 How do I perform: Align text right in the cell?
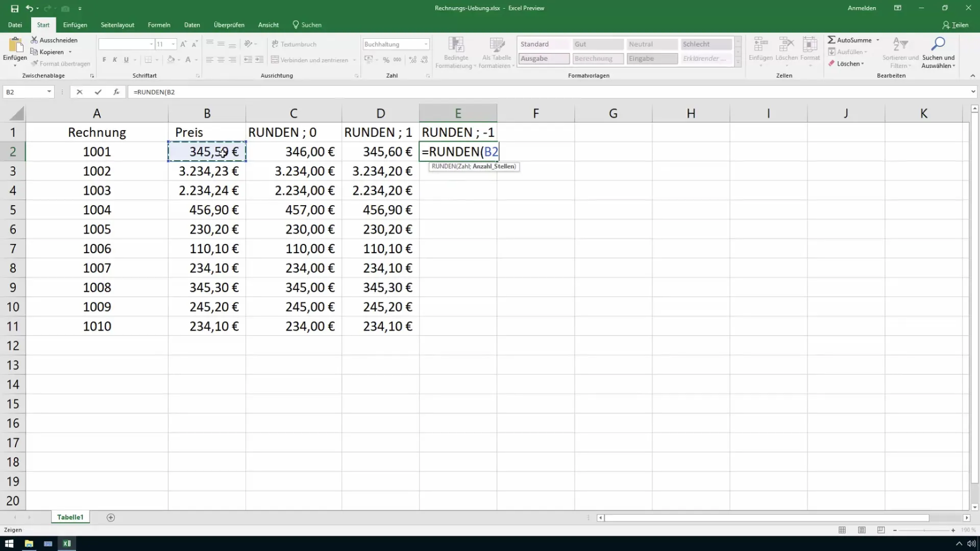[232, 60]
